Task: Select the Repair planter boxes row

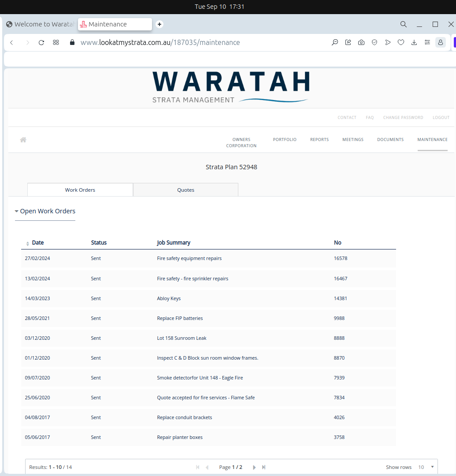Action: tap(208, 437)
